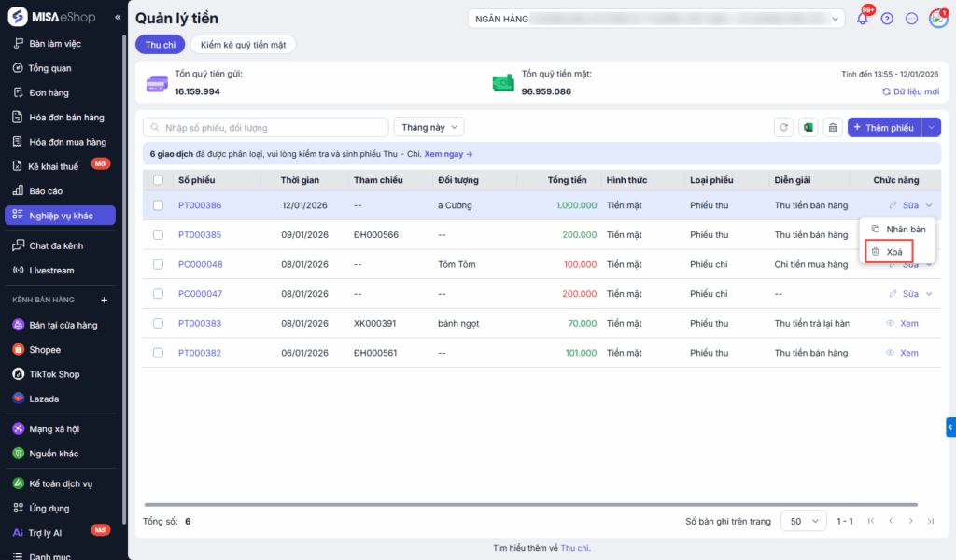Click the Thêm phiếu button

[883, 128]
